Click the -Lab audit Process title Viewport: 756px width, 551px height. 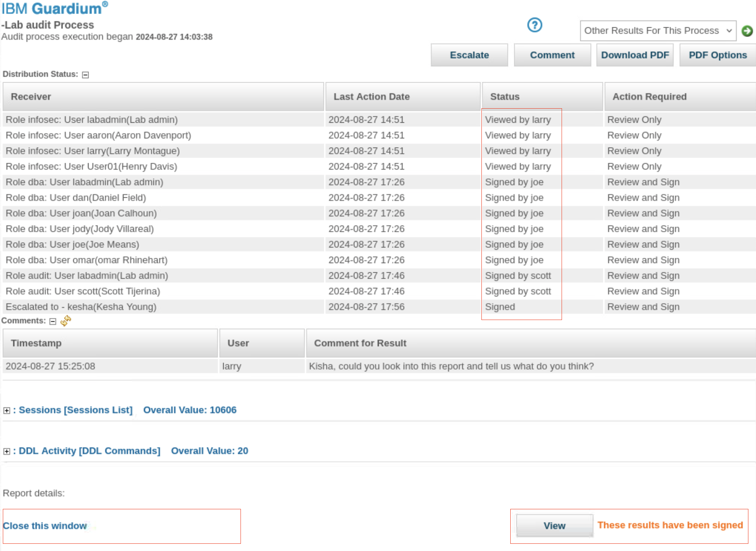pyautogui.click(x=48, y=25)
